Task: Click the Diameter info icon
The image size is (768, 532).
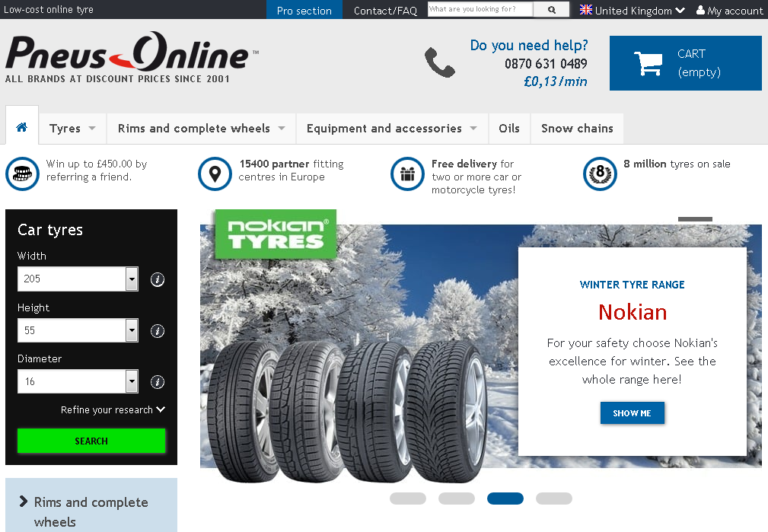Action: (158, 381)
